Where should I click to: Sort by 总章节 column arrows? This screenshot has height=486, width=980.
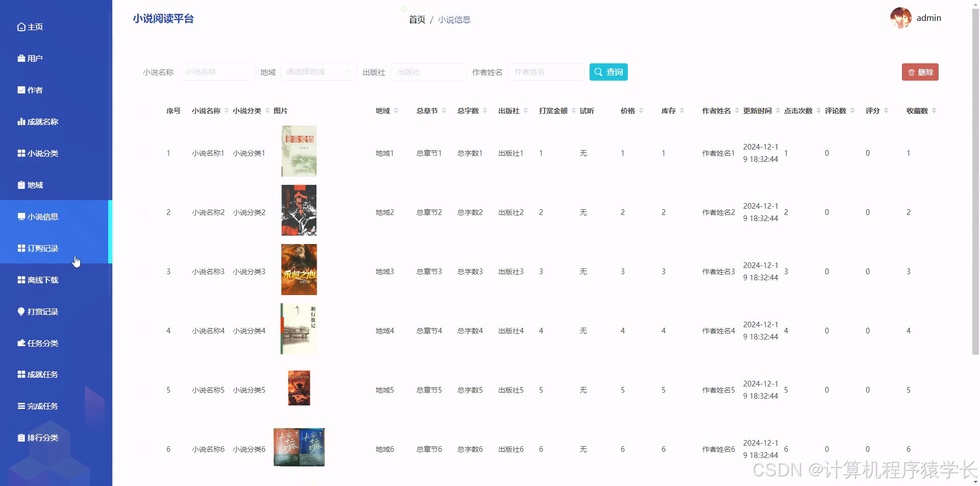[444, 111]
